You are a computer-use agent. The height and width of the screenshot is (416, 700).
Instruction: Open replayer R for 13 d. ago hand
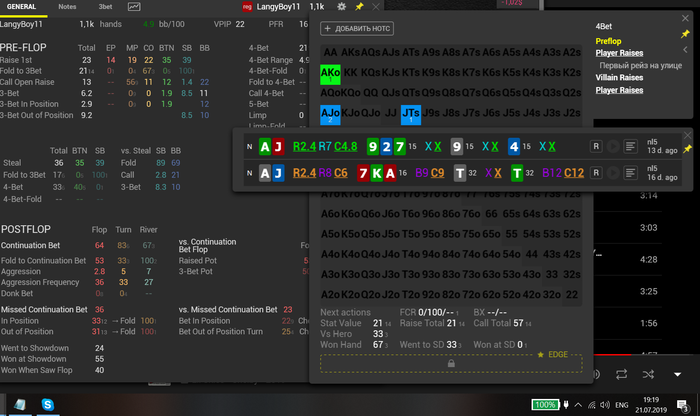coord(596,146)
